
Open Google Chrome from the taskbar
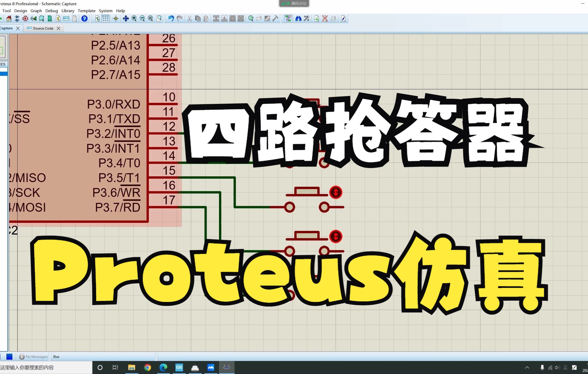tap(147, 367)
